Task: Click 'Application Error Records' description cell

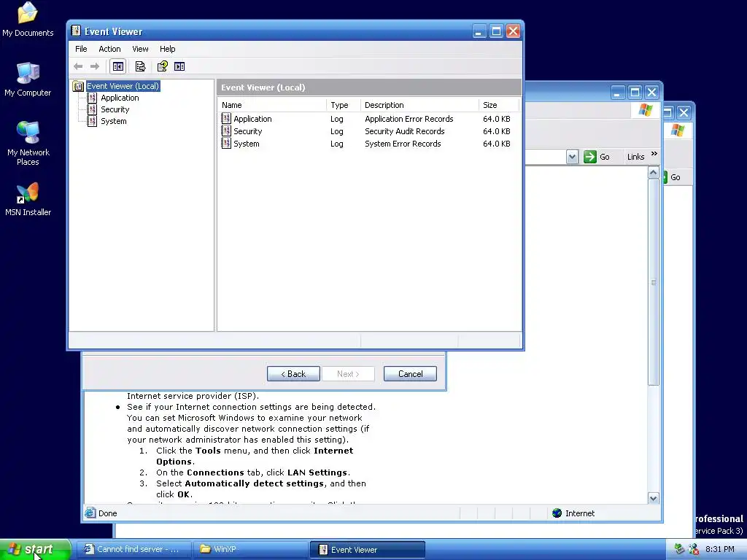Action: tap(409, 119)
